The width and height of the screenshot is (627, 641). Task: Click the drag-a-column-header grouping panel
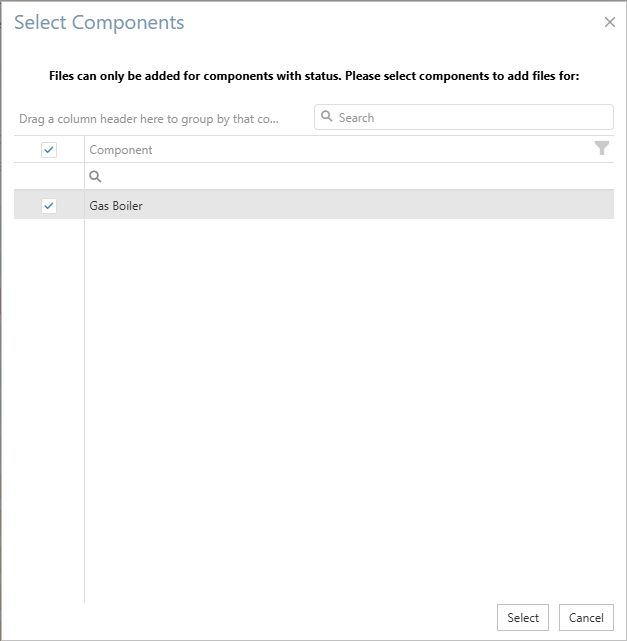point(150,118)
